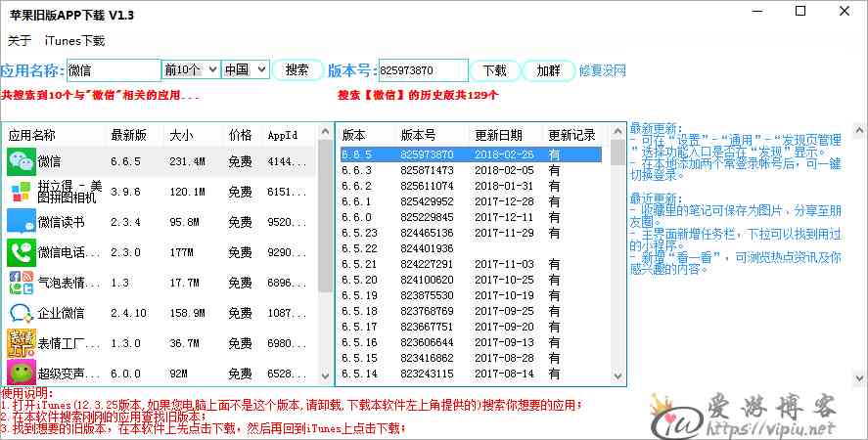Select version row 6.6.3
868x440 pixels.
pos(471,170)
